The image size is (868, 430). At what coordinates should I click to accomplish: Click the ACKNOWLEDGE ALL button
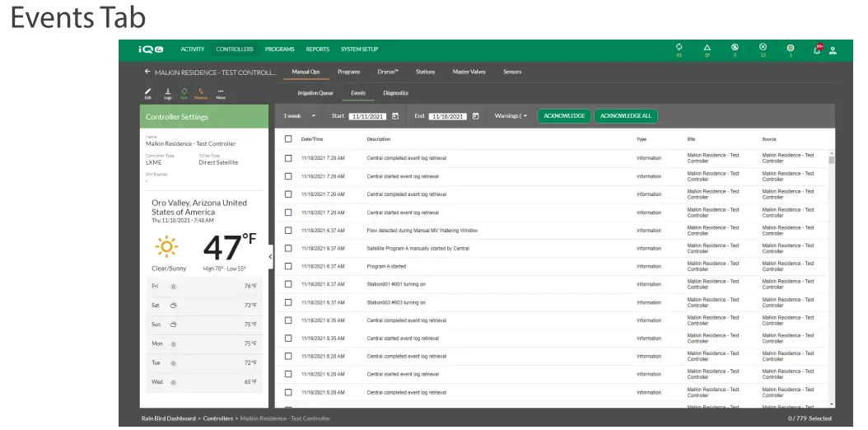pyautogui.click(x=626, y=116)
